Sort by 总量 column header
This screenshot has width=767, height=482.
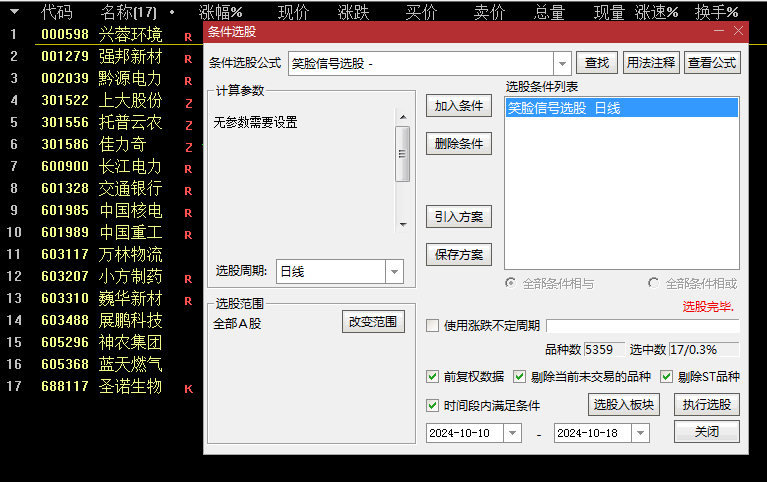[549, 12]
